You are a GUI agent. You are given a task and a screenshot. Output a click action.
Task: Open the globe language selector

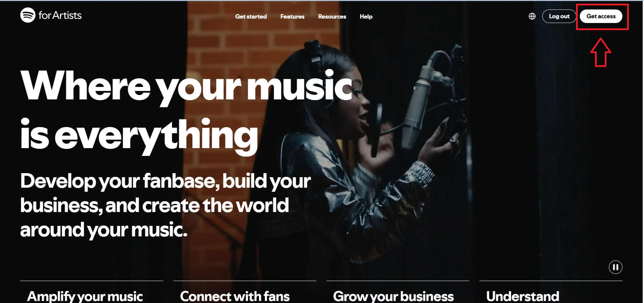coord(532,16)
